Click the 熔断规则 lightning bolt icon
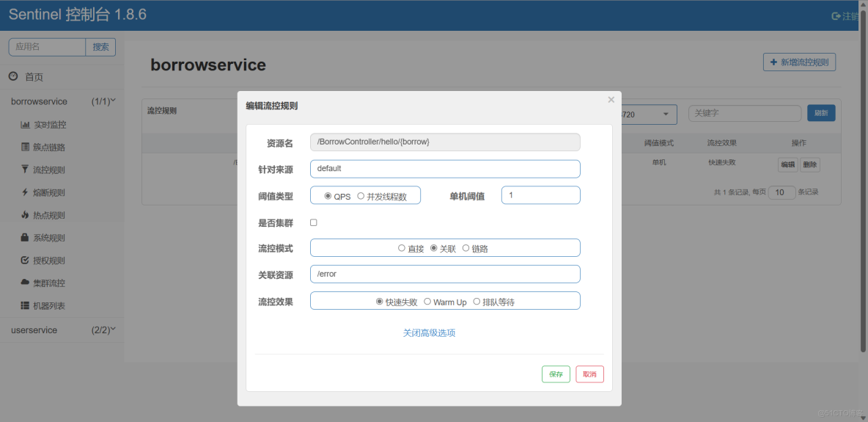Viewport: 868px width, 422px height. pos(25,192)
